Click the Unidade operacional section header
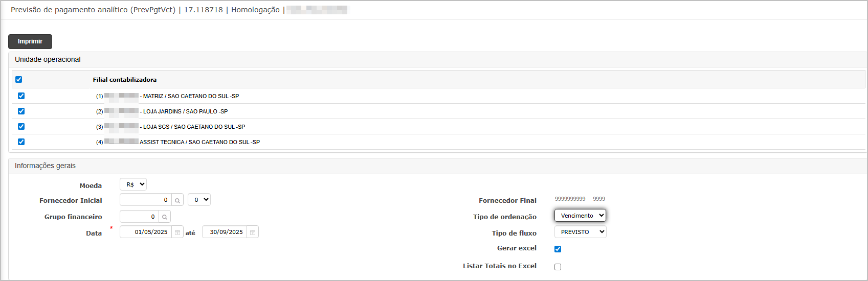 [x=48, y=59]
